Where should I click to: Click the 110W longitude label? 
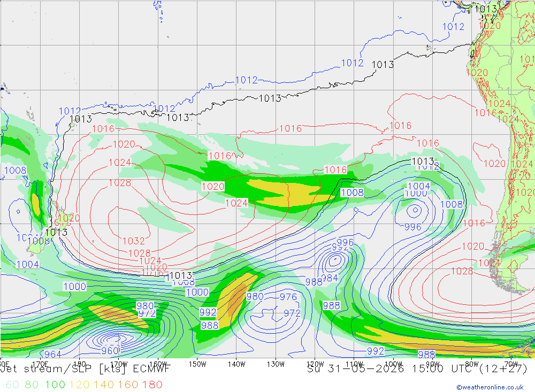tap(354, 364)
